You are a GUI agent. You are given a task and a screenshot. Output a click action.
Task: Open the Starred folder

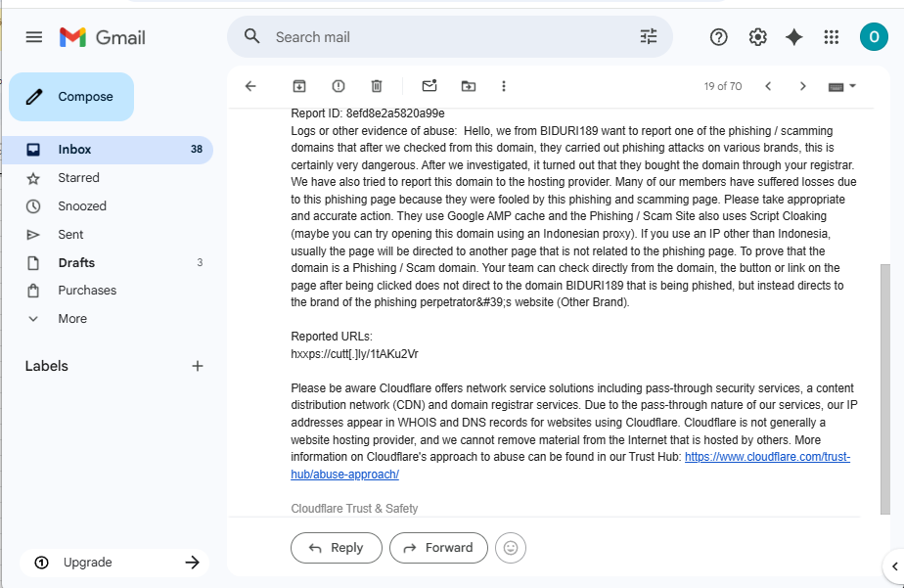pyautogui.click(x=108, y=177)
